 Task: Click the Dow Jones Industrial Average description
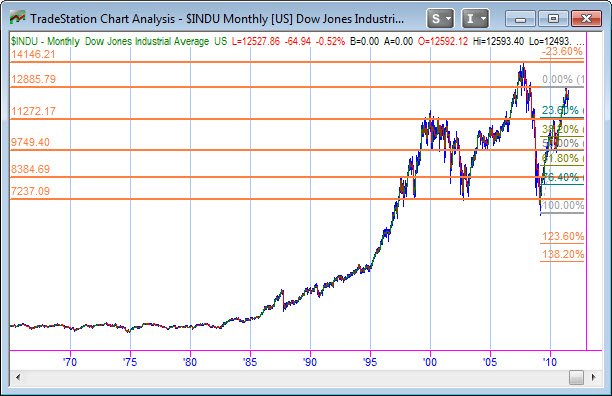click(x=147, y=41)
